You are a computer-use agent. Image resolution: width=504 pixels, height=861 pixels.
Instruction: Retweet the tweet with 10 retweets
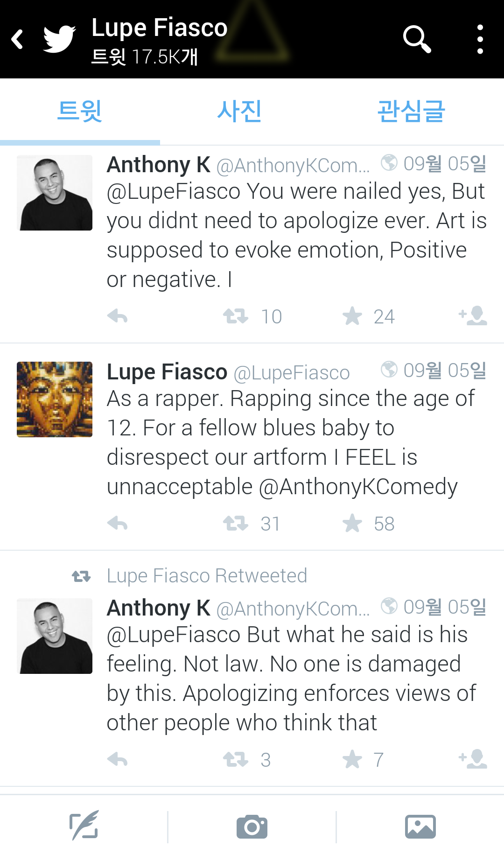236,316
